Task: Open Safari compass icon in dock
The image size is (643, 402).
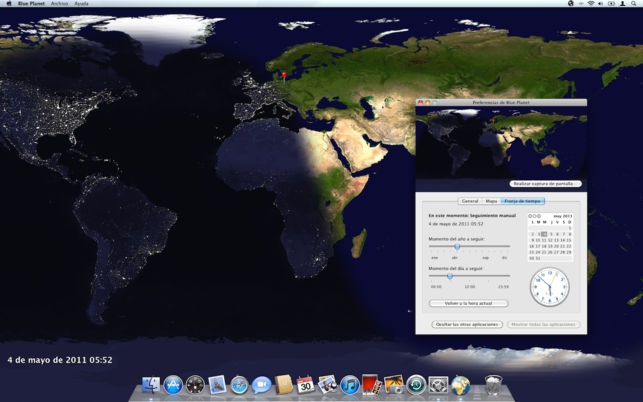Action: [x=239, y=385]
